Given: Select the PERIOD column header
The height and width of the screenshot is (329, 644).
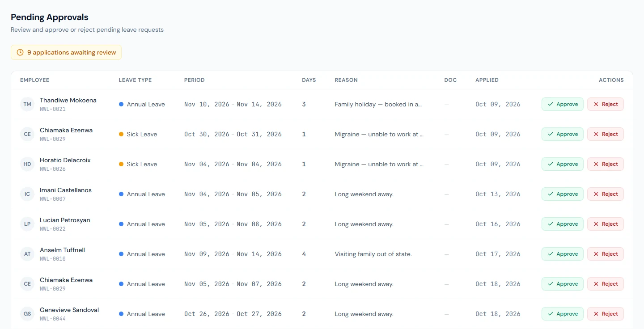Looking at the screenshot, I should pyautogui.click(x=195, y=80).
